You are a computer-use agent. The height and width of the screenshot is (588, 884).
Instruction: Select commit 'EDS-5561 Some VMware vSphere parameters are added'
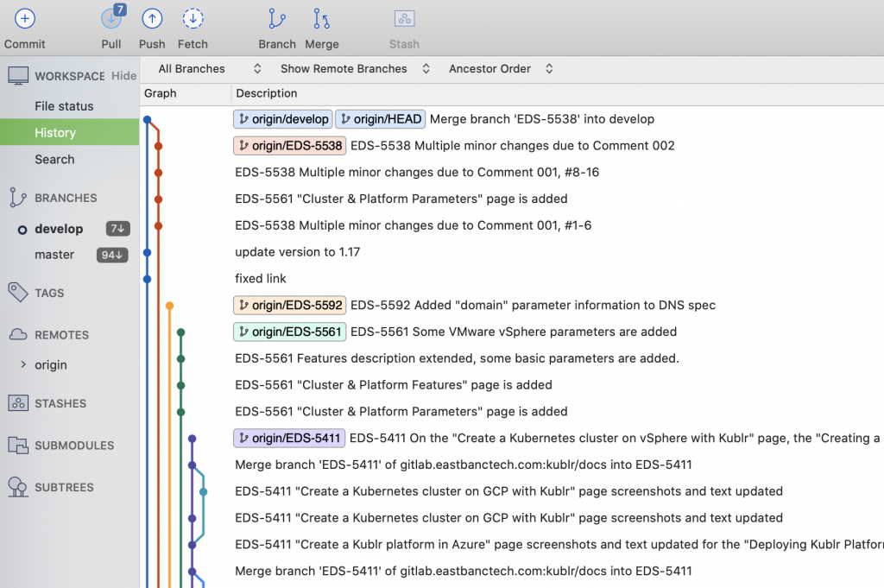512,332
